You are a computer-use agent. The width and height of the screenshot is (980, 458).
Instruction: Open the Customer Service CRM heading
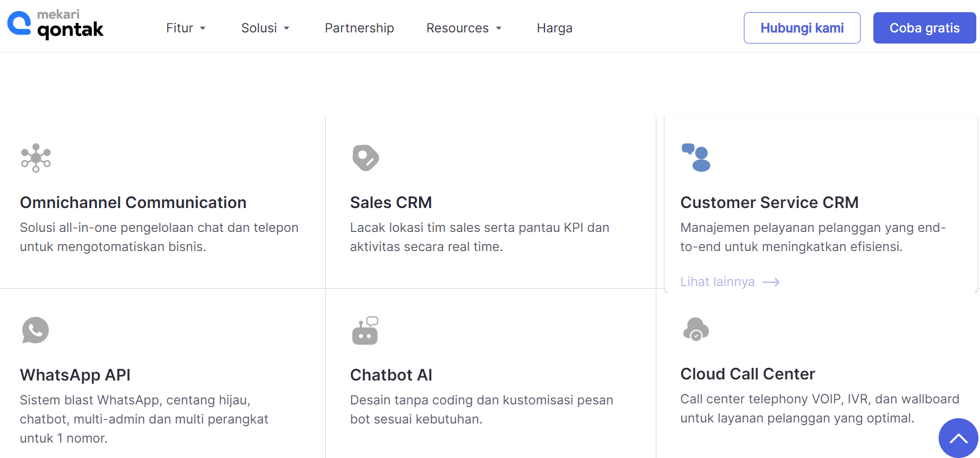(769, 202)
